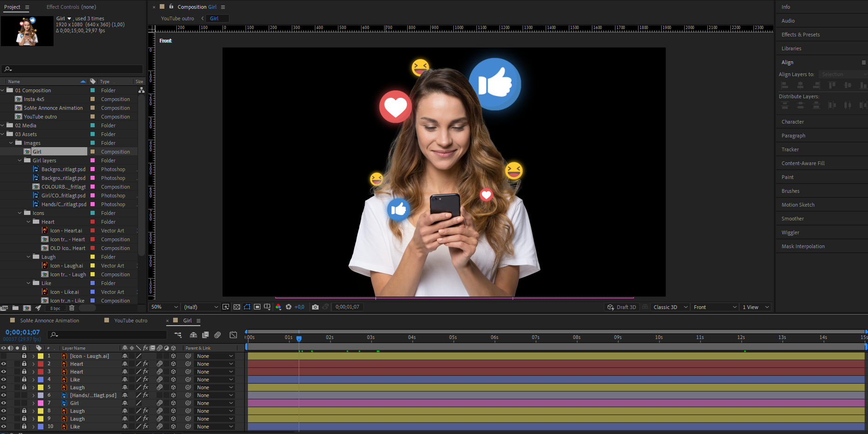Create a new composition from Project panel
Viewport: 868px width, 434px height.
tap(27, 308)
